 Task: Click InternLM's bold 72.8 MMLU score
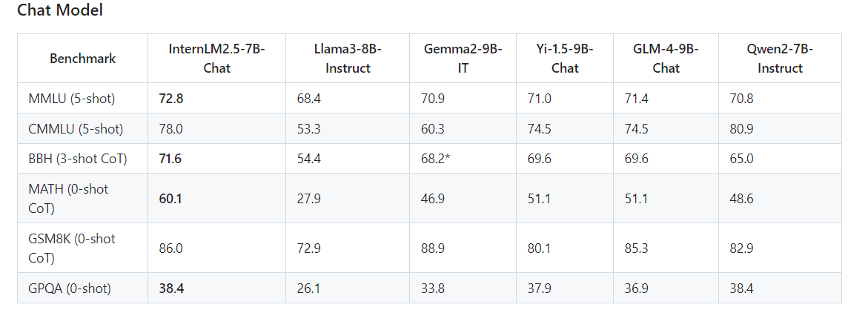point(171,98)
